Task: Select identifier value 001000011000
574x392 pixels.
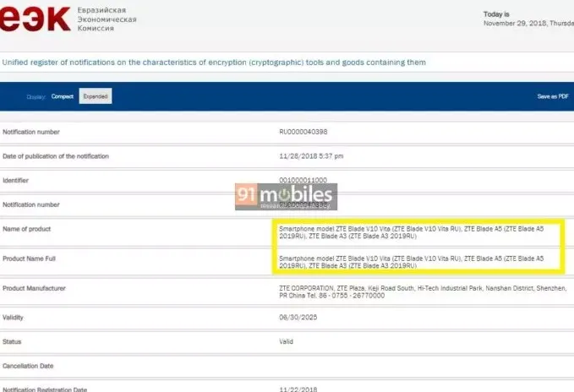Action: tap(303, 180)
